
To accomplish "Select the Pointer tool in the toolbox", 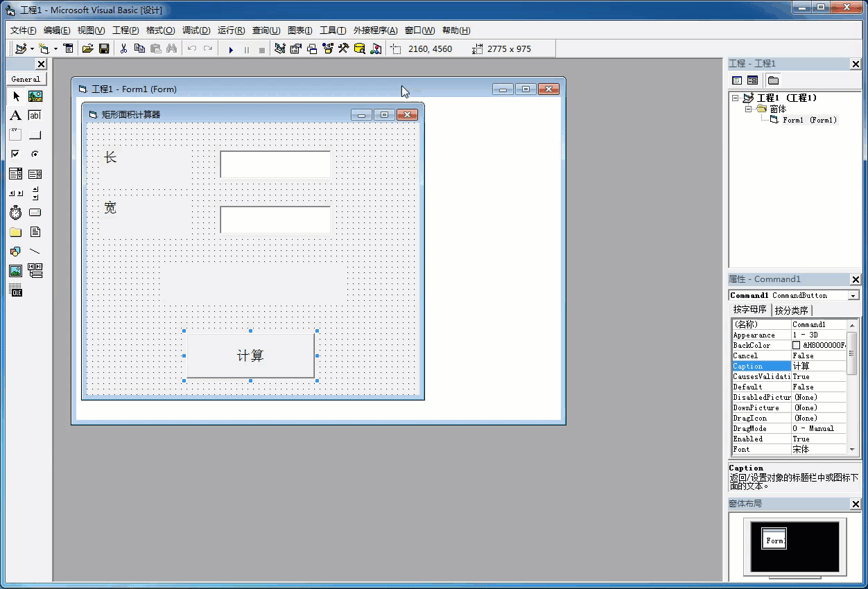I will coord(15,96).
